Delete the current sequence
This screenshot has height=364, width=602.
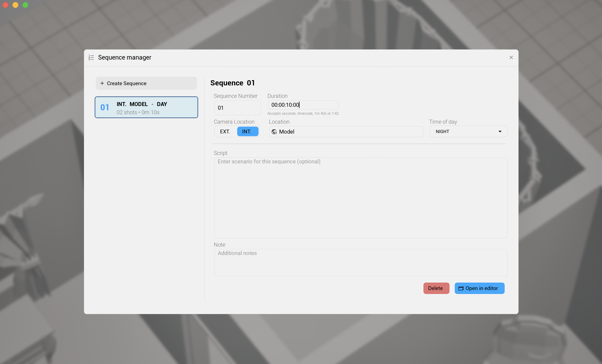coord(436,288)
